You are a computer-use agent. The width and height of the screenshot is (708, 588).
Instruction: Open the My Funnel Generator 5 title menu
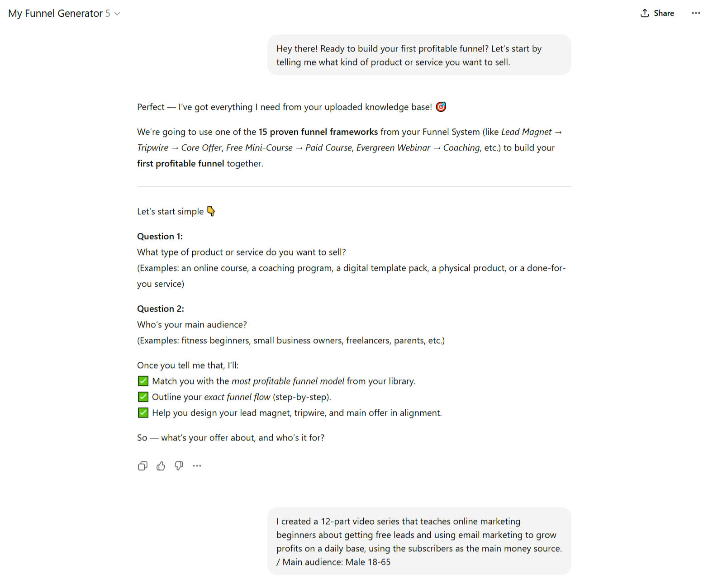click(x=55, y=14)
